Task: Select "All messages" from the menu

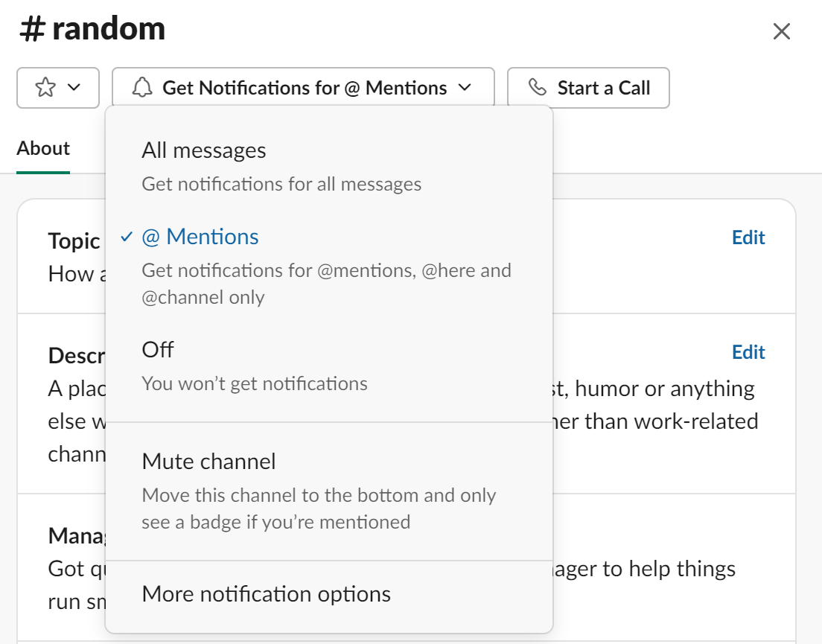Action: (203, 150)
